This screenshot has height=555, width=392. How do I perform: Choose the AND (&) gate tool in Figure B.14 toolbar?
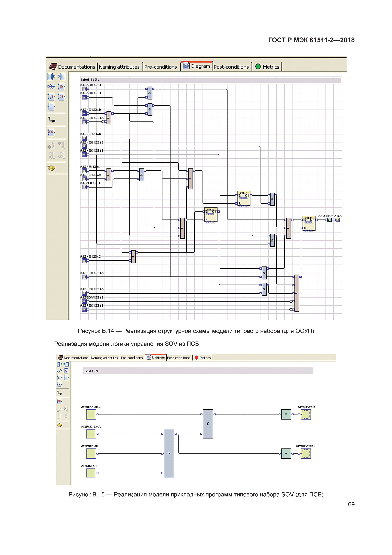point(61,86)
